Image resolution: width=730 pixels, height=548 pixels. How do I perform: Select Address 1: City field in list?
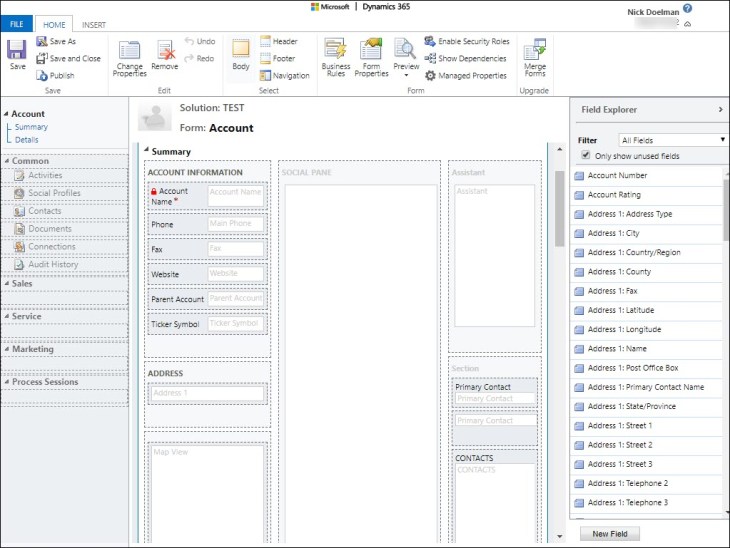pos(613,233)
